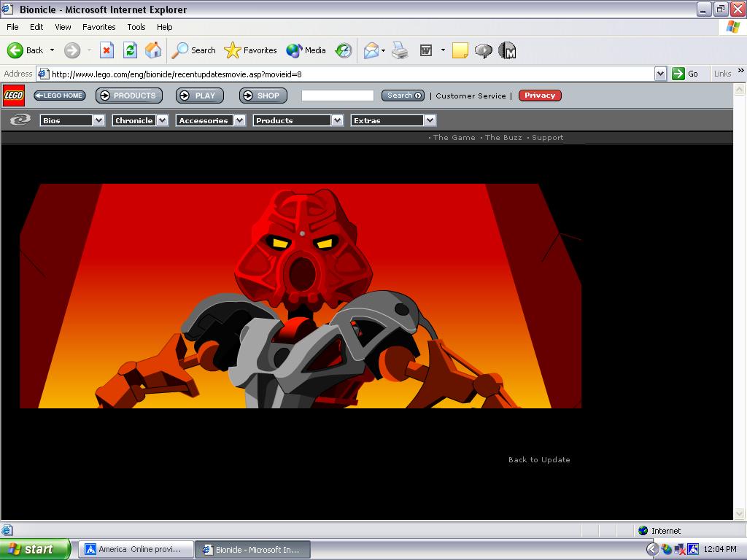Image resolution: width=747 pixels, height=560 pixels.
Task: Click the LEGO HOME button
Action: pyautogui.click(x=60, y=96)
